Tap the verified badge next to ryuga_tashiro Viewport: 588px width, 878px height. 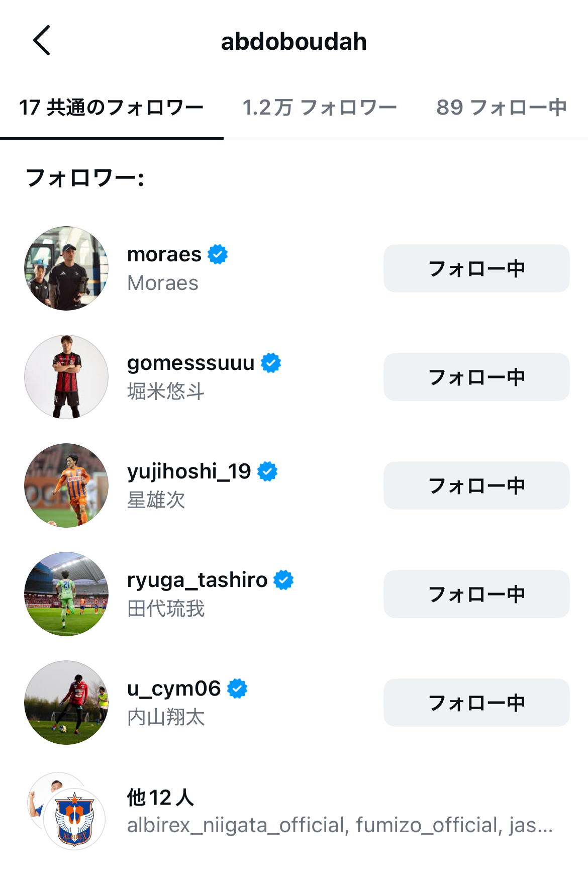283,580
